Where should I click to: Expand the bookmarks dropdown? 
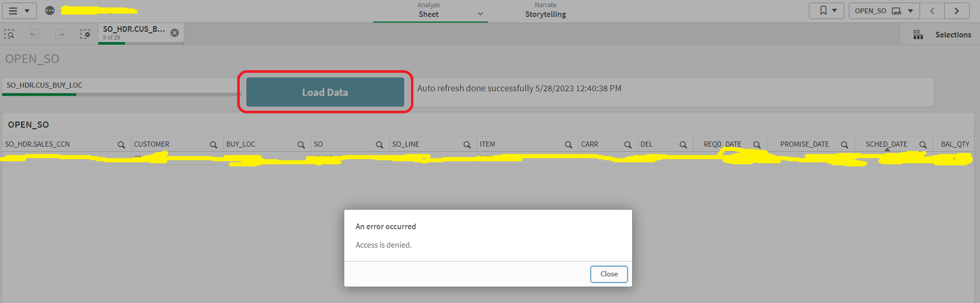point(826,11)
